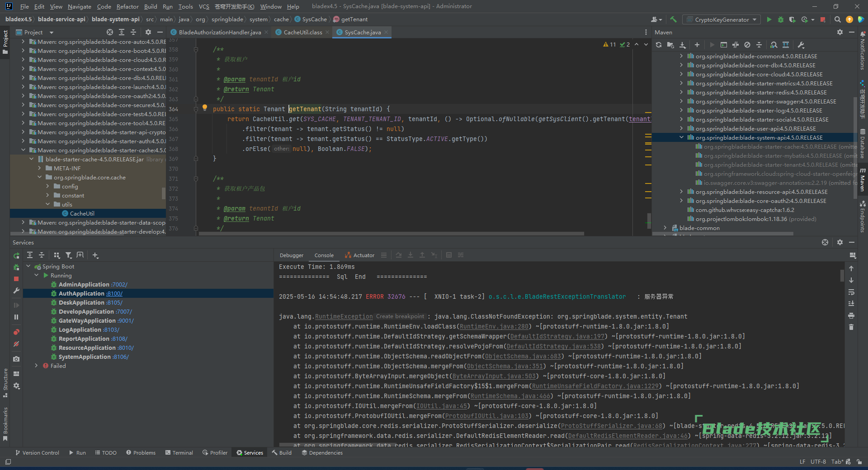
Task: Toggle skip tests mode in Maven toolbar
Action: (x=747, y=45)
